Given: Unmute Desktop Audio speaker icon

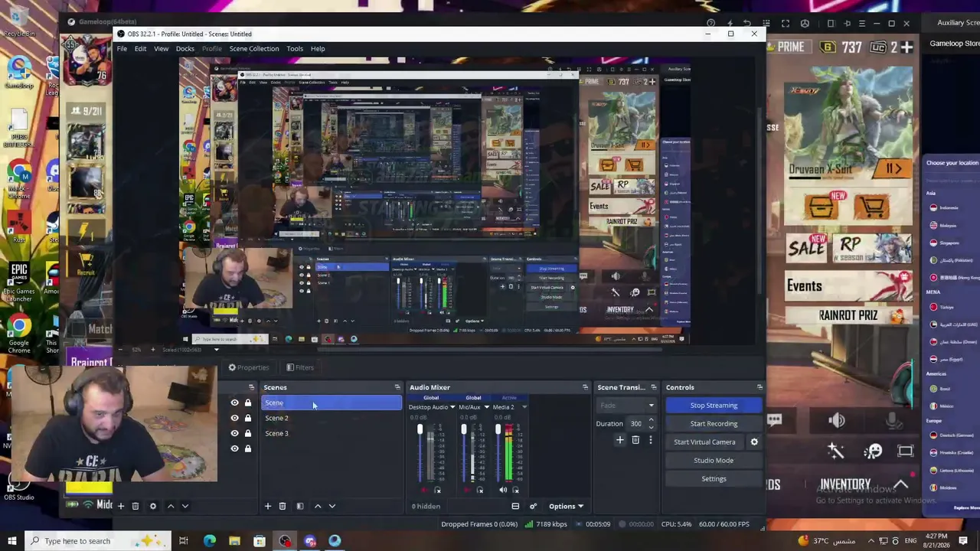Looking at the screenshot, I should point(426,491).
